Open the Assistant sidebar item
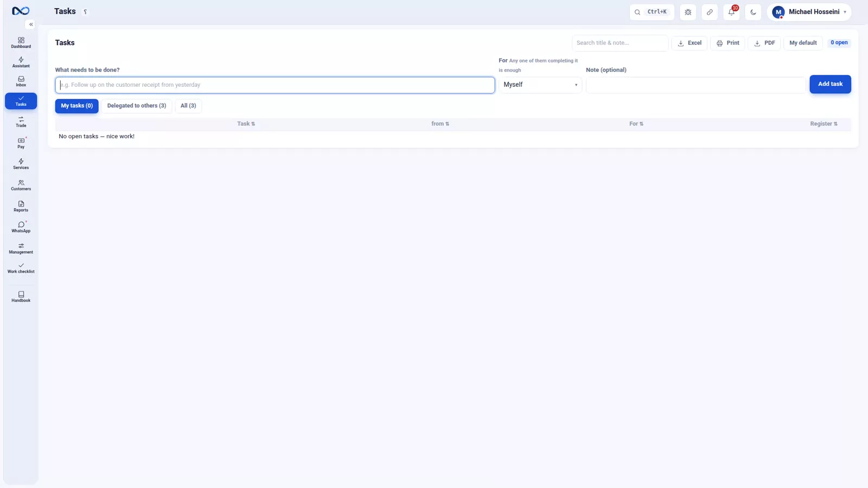Screen dimensions: 868x488 click(21, 62)
